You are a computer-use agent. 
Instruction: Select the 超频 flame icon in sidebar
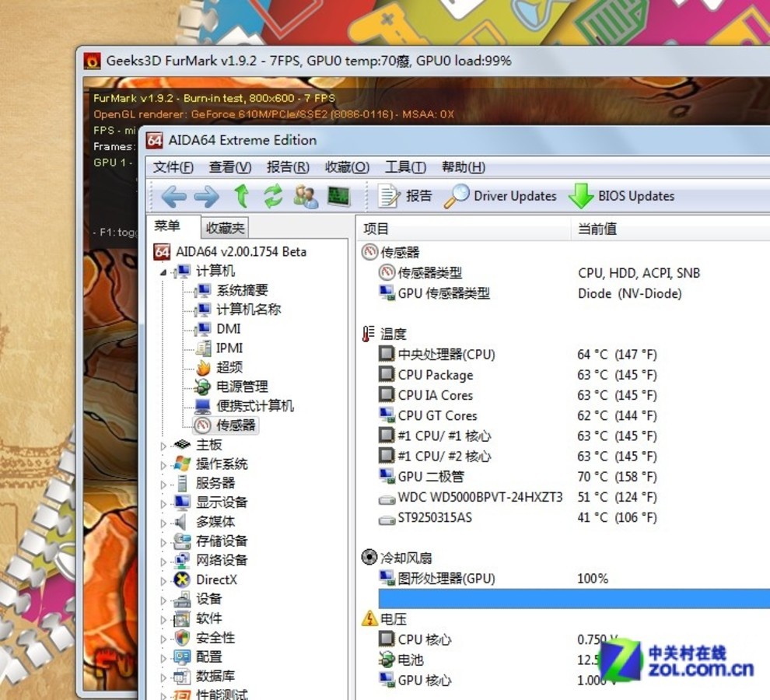[201, 367]
